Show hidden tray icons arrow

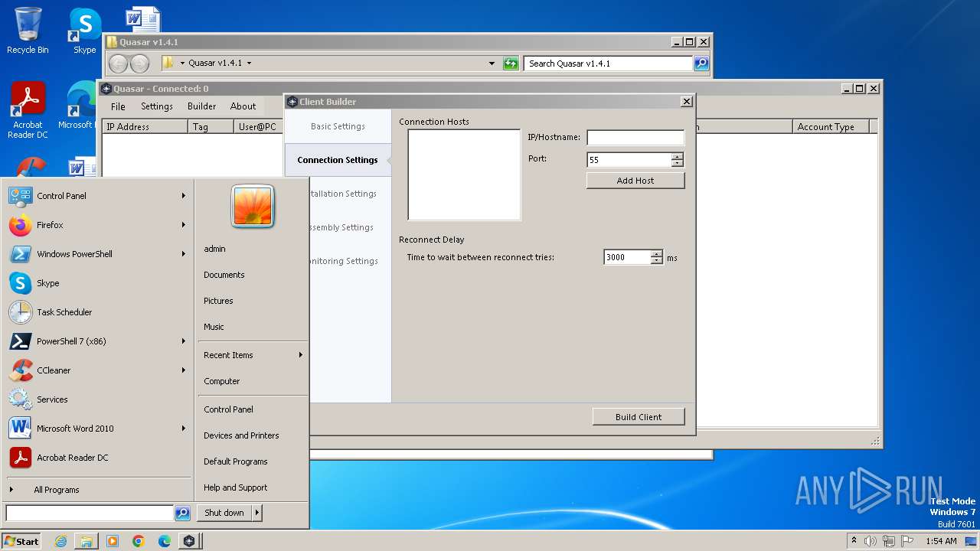[x=854, y=540]
